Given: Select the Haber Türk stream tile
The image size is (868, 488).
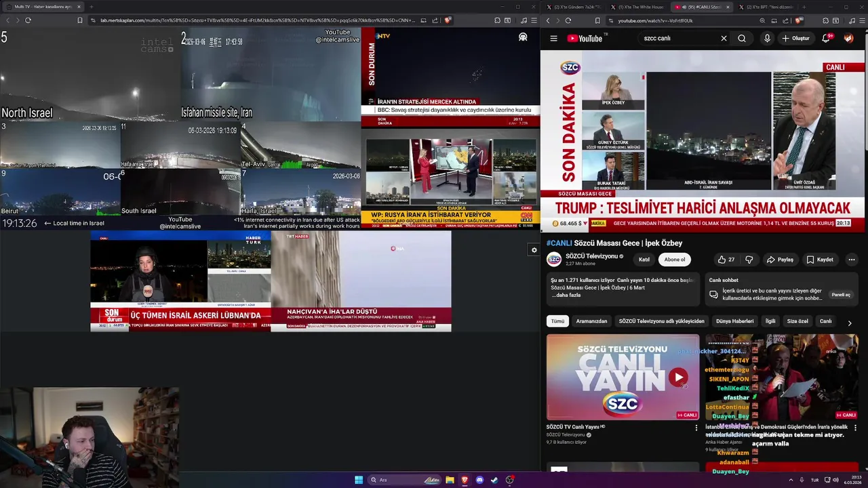Looking at the screenshot, I should [180, 281].
